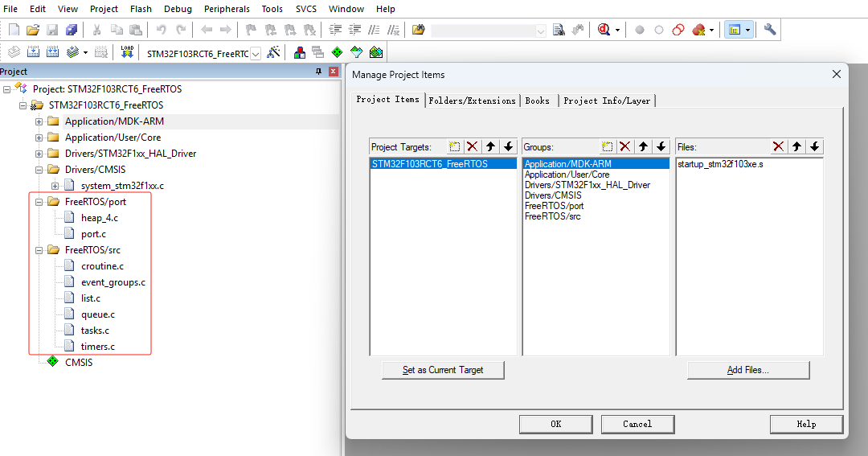Collapse the FreeRTOS/src tree group
868x456 pixels.
pos(39,250)
